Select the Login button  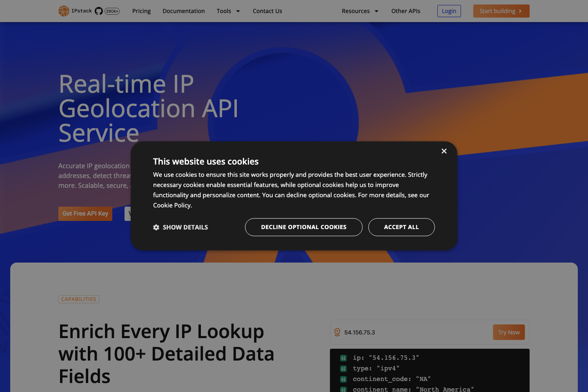pos(449,11)
